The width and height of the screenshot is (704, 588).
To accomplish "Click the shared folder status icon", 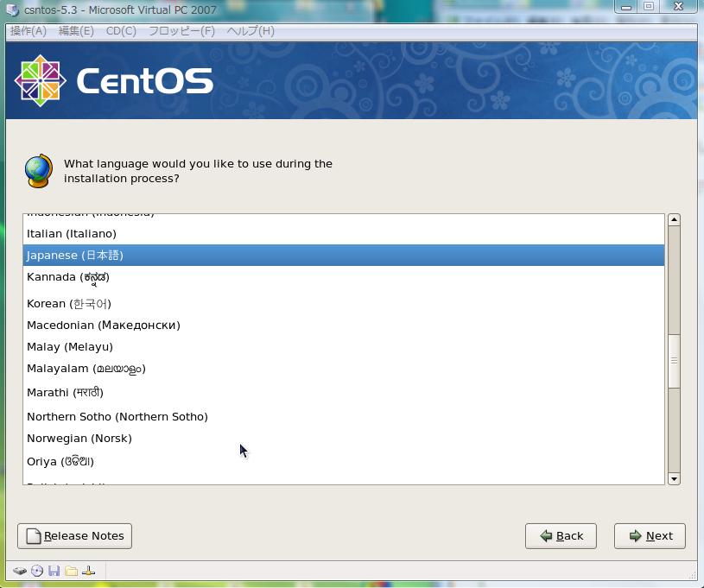I will coord(71,571).
